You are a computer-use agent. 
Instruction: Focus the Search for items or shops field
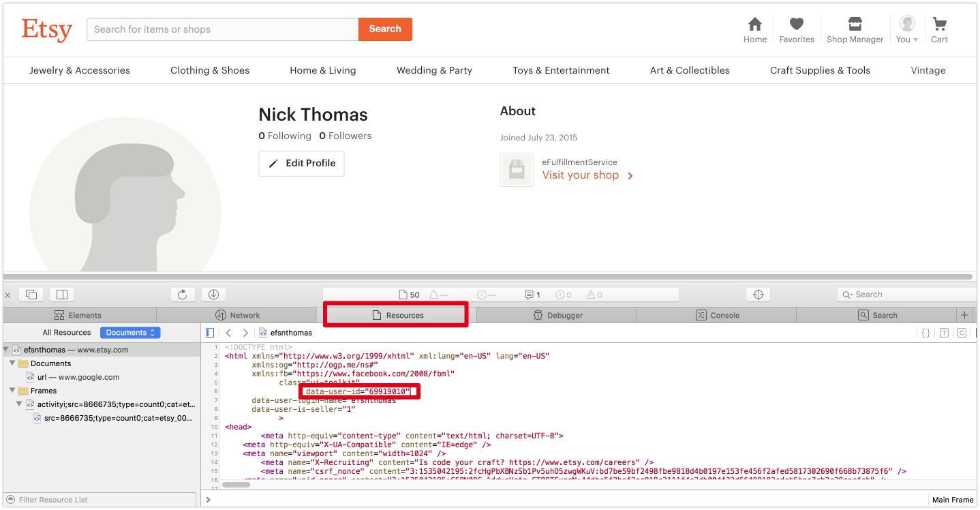223,29
